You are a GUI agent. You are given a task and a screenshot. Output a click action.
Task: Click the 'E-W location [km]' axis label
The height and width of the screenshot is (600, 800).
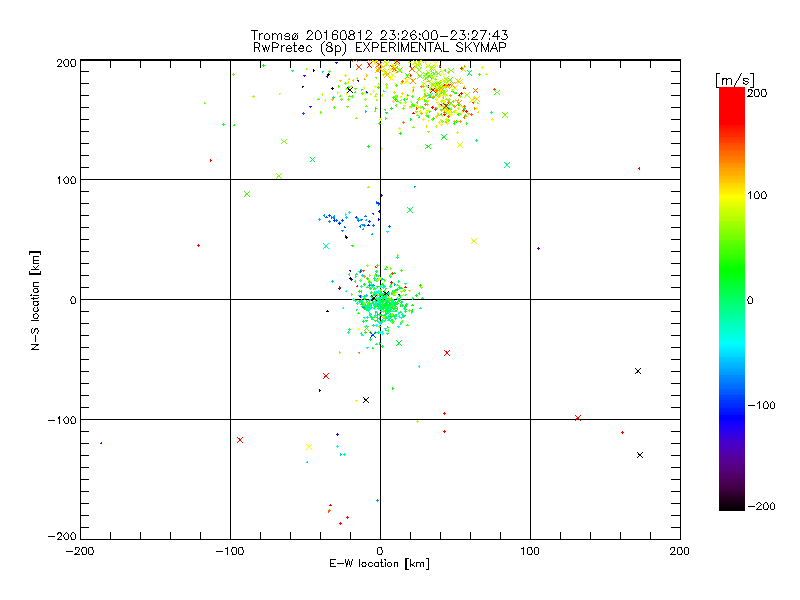(379, 564)
